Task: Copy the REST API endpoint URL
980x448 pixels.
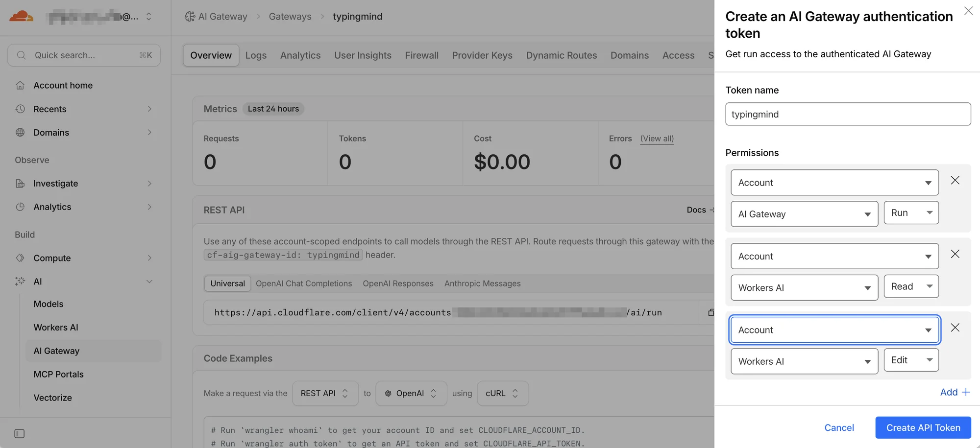Action: [x=710, y=312]
